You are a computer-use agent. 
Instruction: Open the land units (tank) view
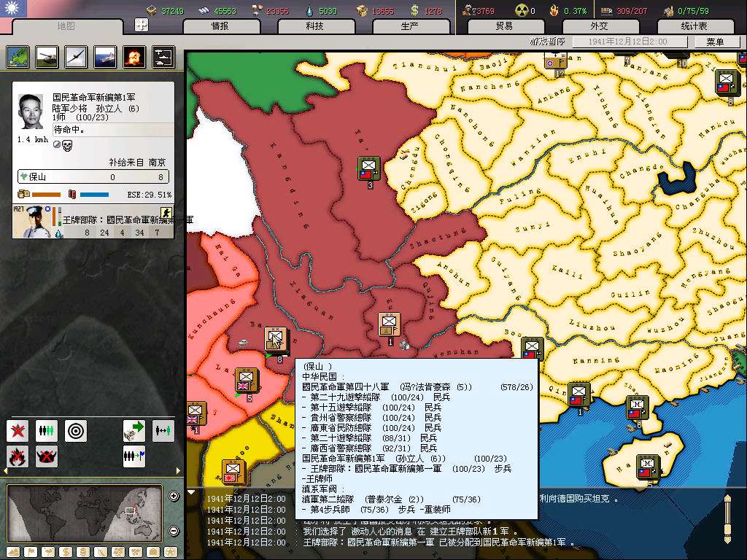[x=47, y=57]
